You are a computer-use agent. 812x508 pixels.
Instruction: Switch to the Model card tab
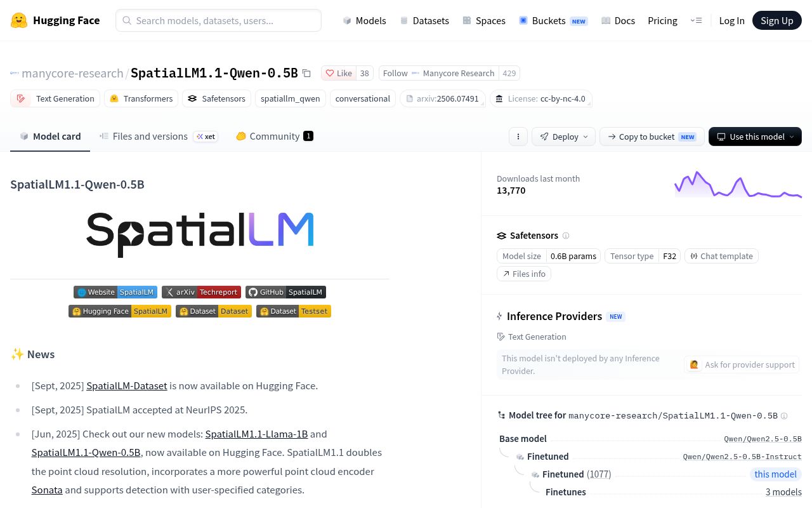pyautogui.click(x=50, y=137)
